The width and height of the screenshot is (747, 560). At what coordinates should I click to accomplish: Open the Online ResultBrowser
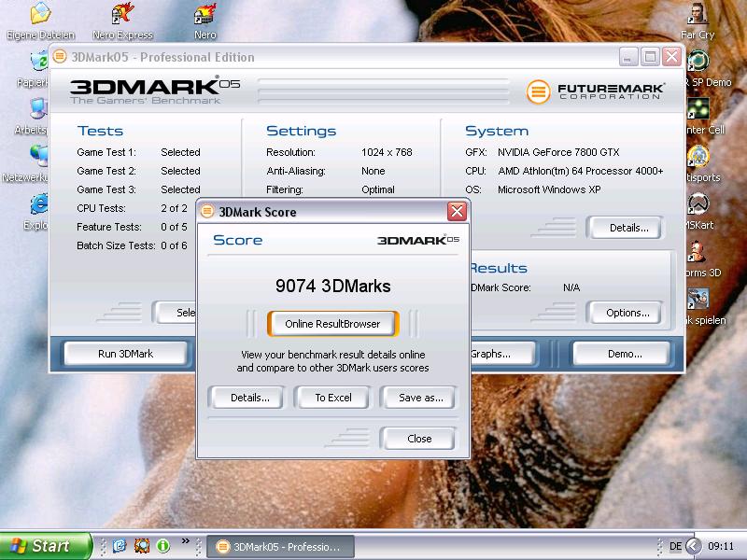[x=332, y=324]
